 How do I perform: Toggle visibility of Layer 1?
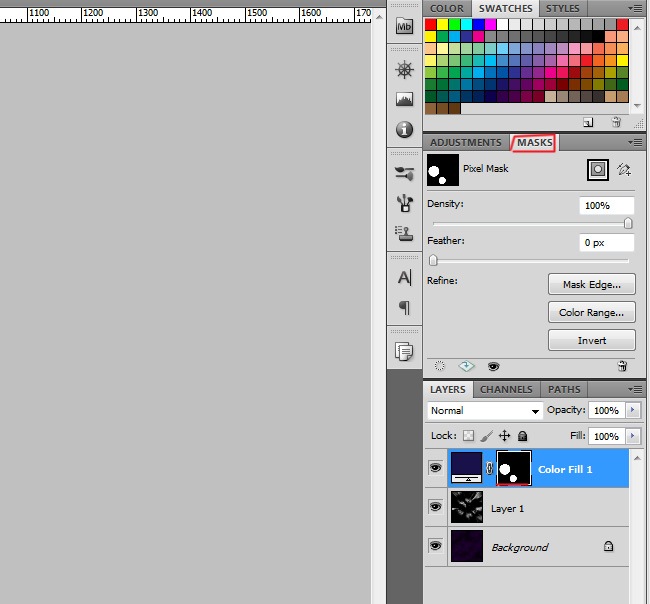(x=435, y=507)
